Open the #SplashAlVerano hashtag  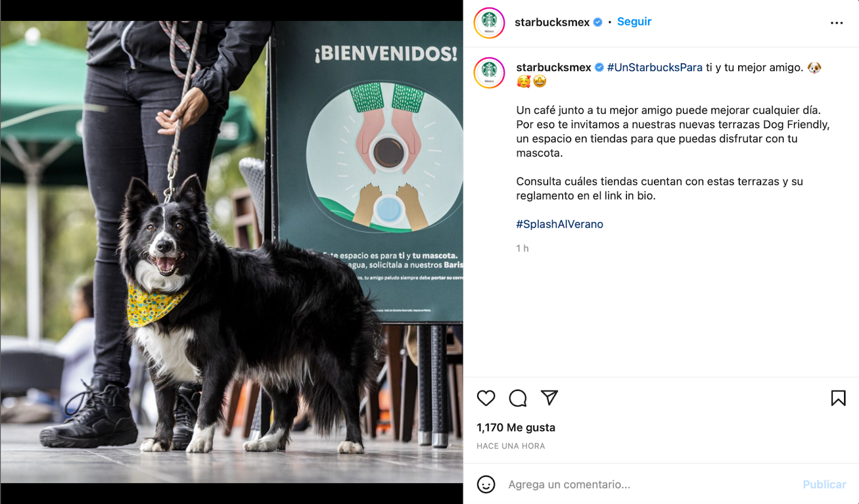click(x=559, y=224)
